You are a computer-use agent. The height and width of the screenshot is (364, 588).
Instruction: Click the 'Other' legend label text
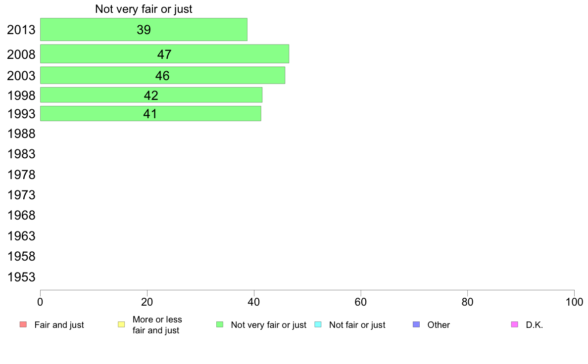coord(439,325)
